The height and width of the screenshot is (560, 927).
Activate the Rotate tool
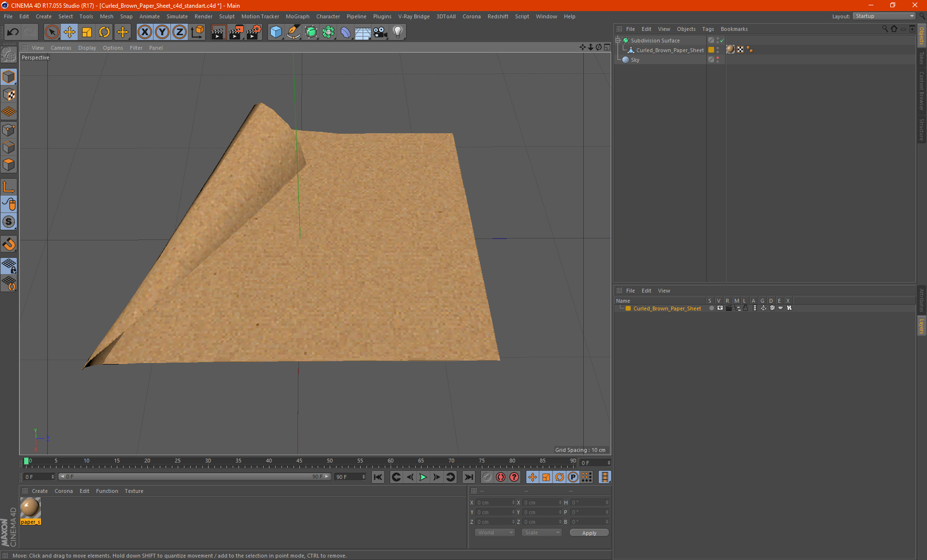(104, 32)
